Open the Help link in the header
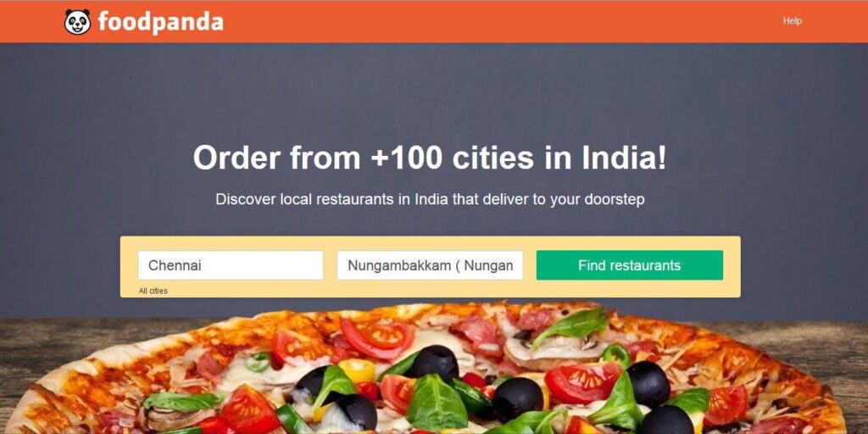868x434 pixels. point(793,21)
